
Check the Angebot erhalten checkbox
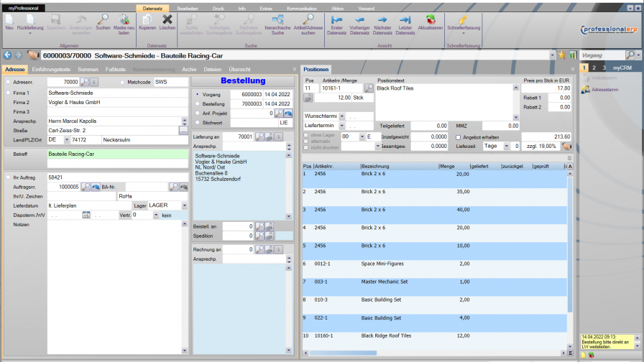tap(459, 136)
